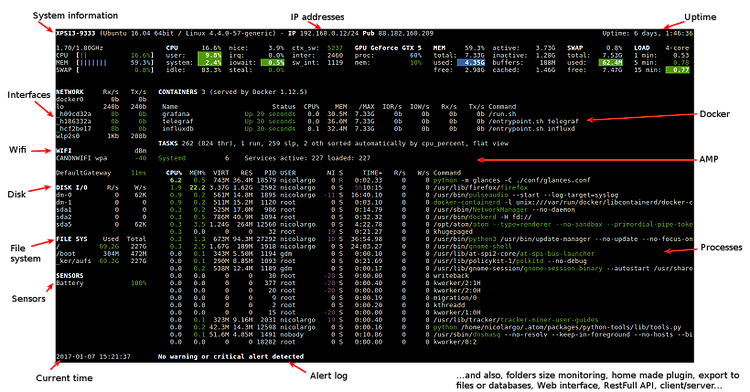Click the FILE SYS section header

[71, 239]
